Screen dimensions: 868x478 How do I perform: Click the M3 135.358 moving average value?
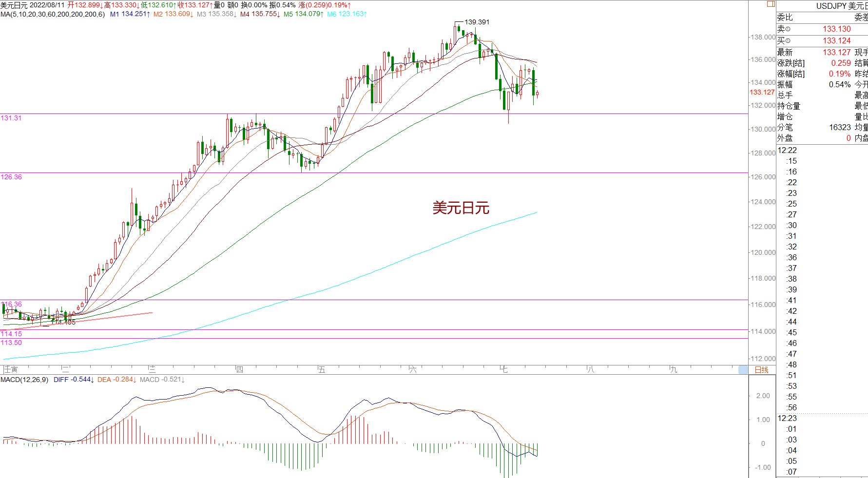[217, 14]
